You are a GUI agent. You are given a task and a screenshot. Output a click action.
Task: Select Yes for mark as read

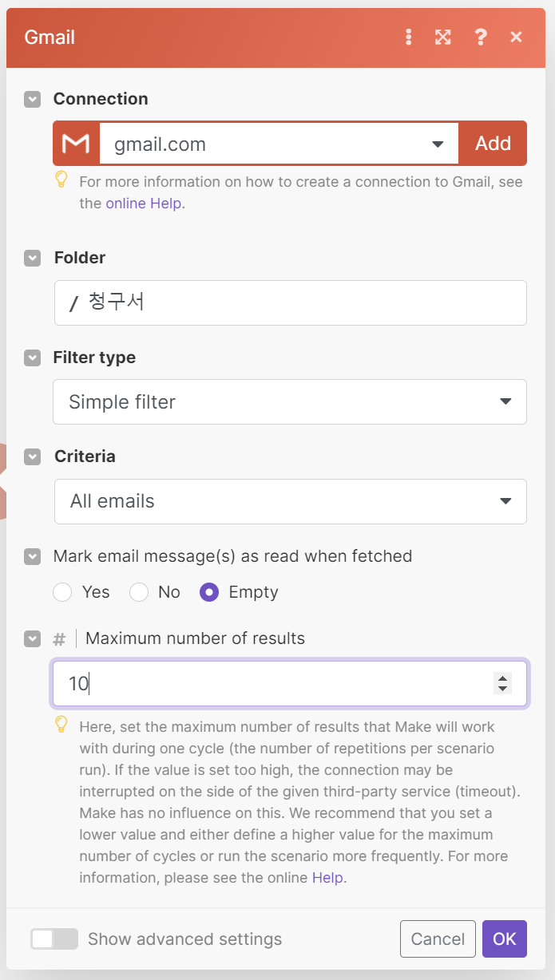(62, 592)
